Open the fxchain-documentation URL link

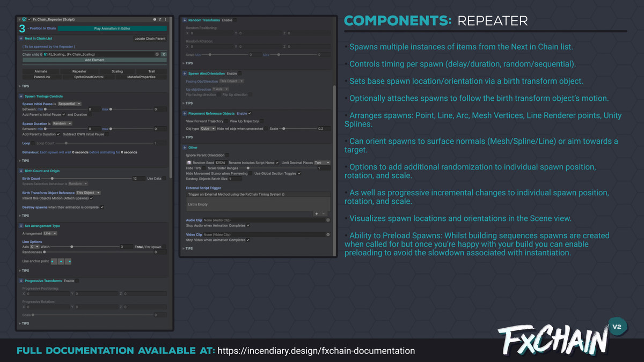tap(317, 351)
